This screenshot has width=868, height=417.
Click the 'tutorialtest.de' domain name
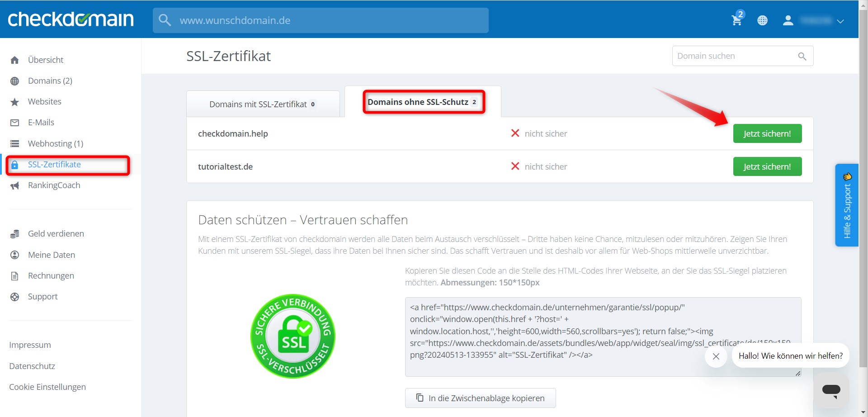225,166
